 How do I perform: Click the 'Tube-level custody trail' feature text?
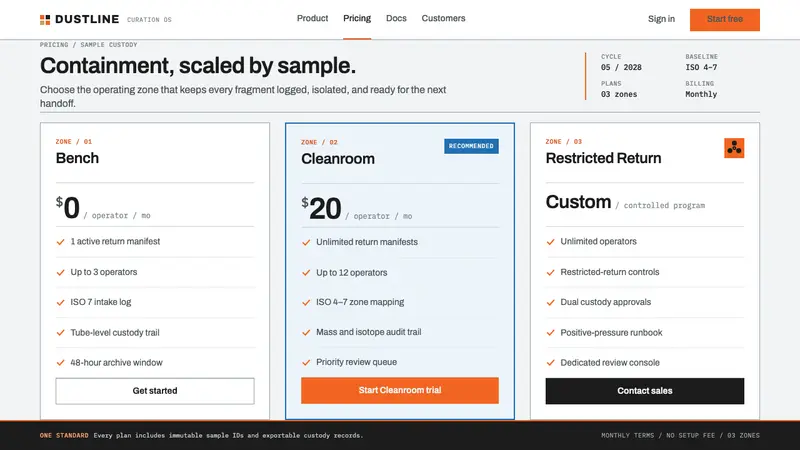[115, 333]
